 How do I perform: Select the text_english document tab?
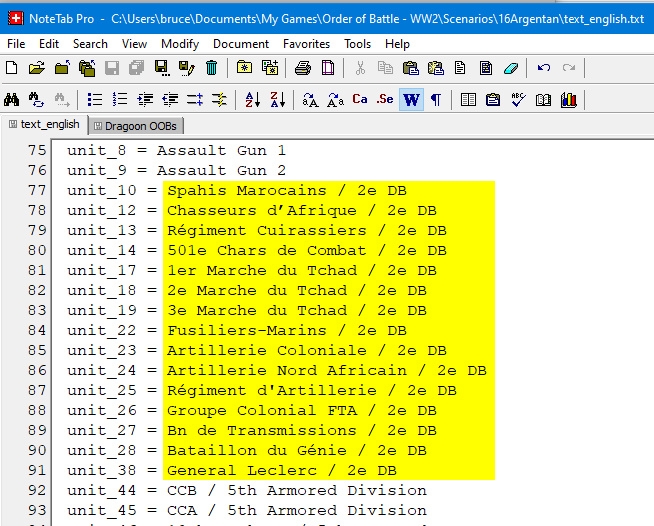pyautogui.click(x=45, y=125)
